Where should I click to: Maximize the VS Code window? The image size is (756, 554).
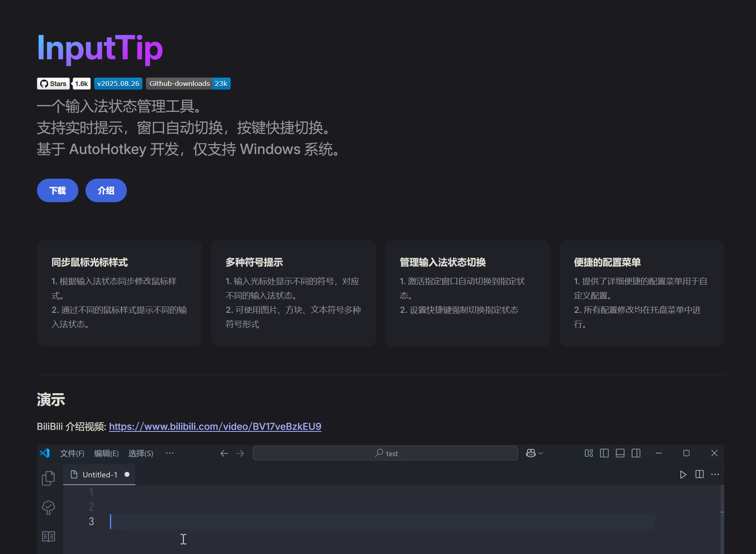click(686, 453)
